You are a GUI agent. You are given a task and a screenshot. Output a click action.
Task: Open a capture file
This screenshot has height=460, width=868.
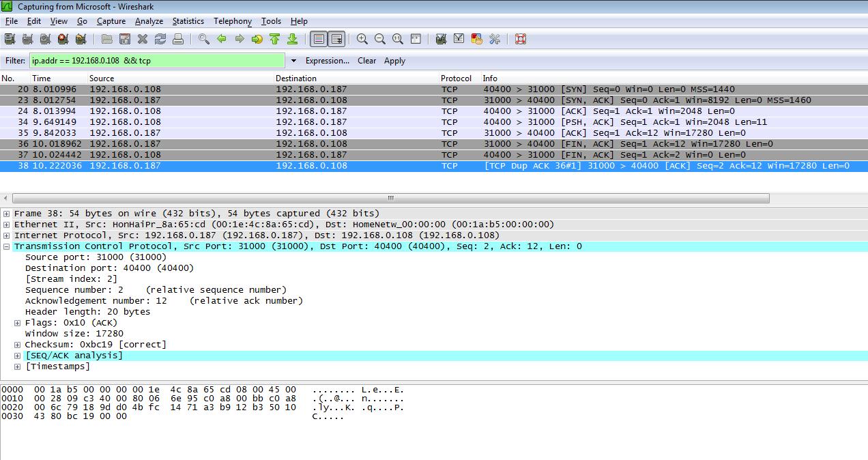pos(107,39)
